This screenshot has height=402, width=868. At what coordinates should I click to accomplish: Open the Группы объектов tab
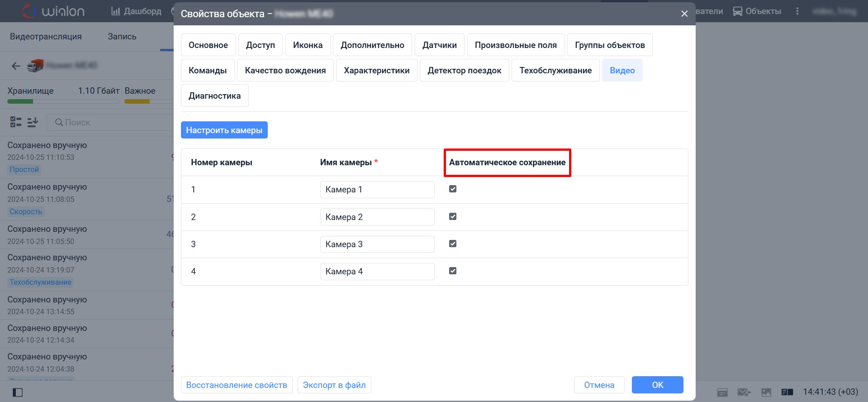pyautogui.click(x=610, y=45)
